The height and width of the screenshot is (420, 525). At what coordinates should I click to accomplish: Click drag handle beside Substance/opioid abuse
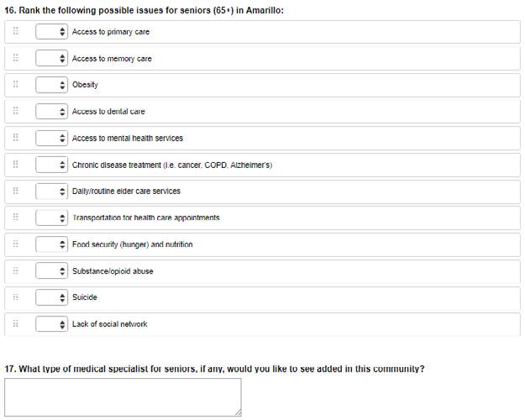16,270
